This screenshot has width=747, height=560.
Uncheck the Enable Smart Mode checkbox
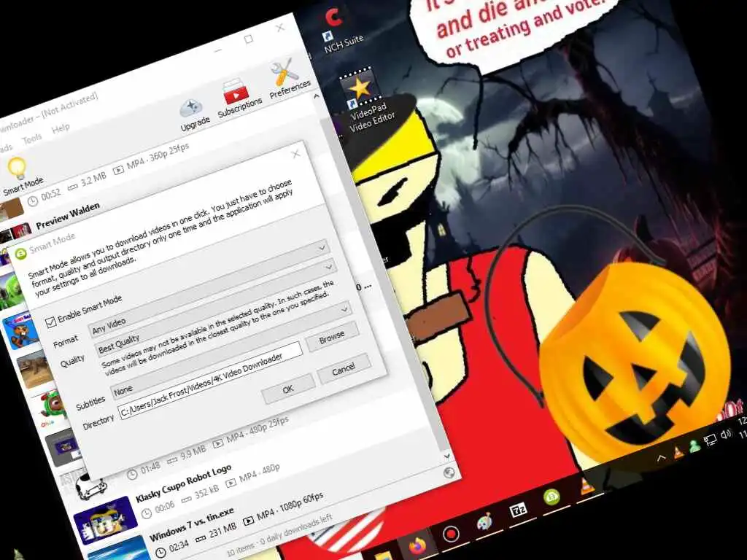click(50, 323)
